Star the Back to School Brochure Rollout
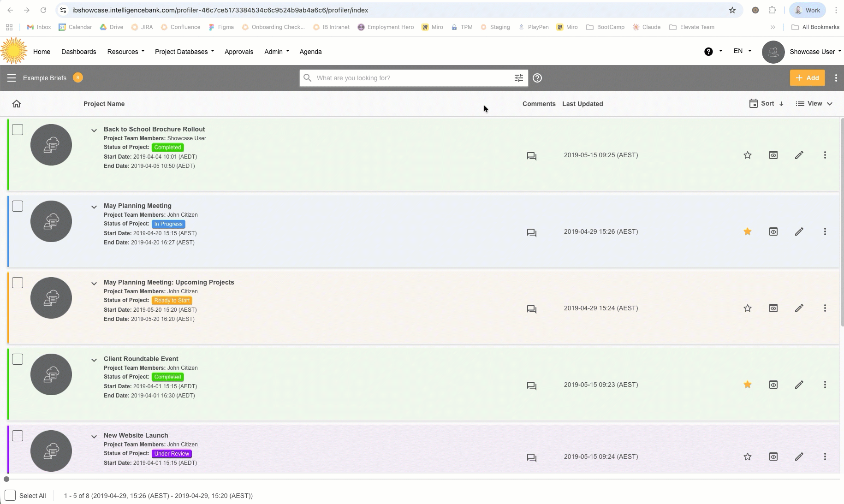 coord(747,155)
